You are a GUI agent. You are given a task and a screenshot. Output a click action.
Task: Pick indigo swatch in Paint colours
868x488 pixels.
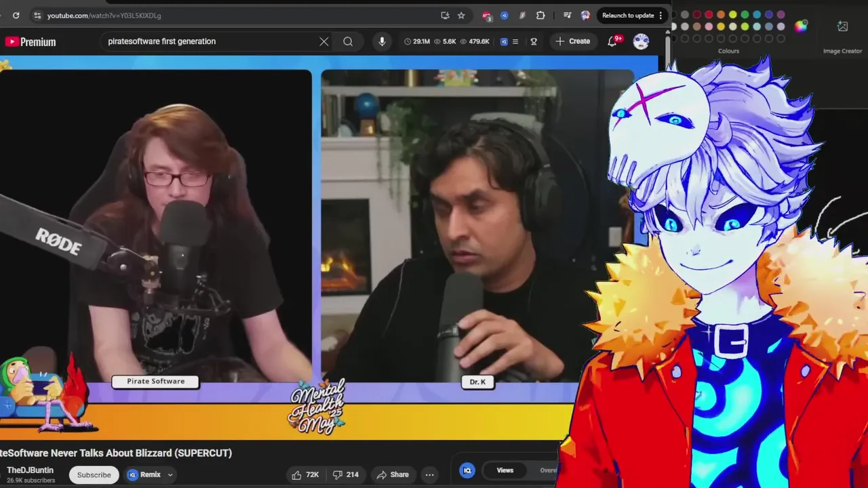[x=769, y=15]
